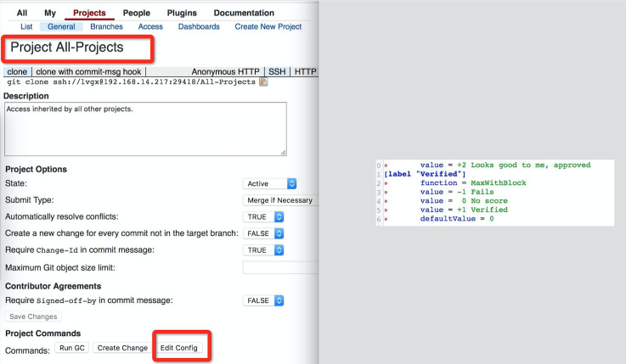Follow the Create New Project link
Viewport: 626px width, 364px height.
pos(268,26)
